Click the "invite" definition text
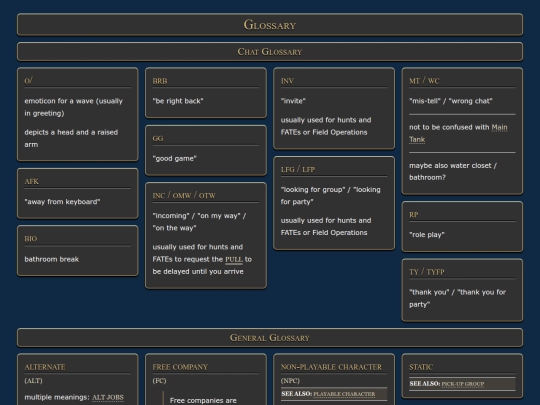The height and width of the screenshot is (405, 540). click(x=293, y=101)
